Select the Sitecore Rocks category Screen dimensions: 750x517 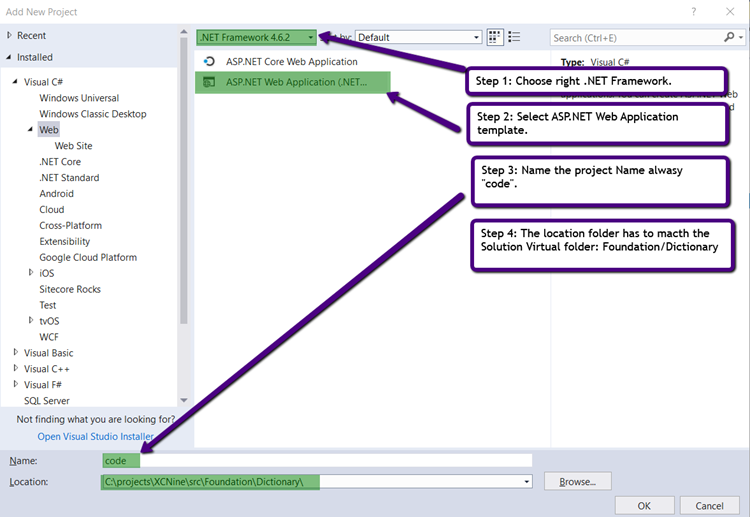(x=70, y=289)
